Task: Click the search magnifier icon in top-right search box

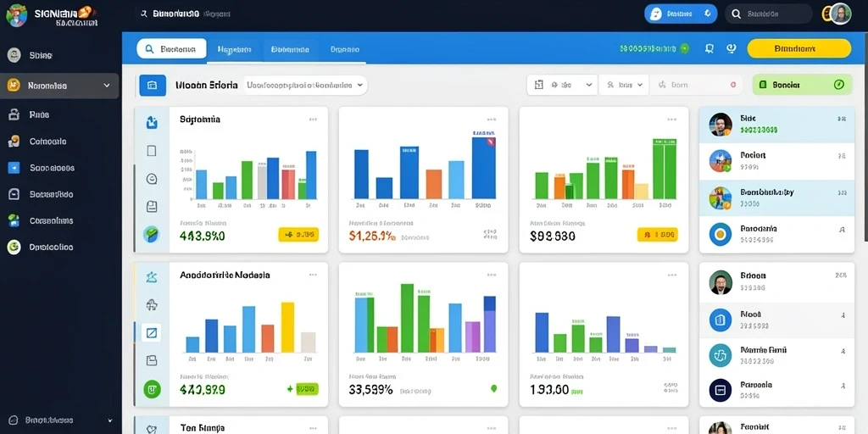Action: [x=736, y=14]
